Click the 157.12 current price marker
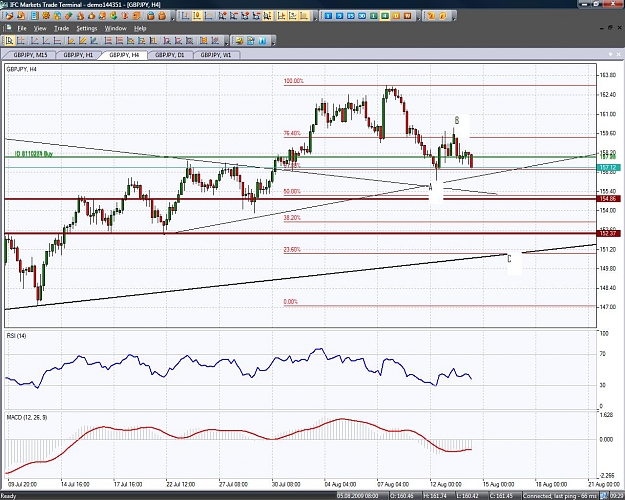625x500 pixels. click(608, 168)
